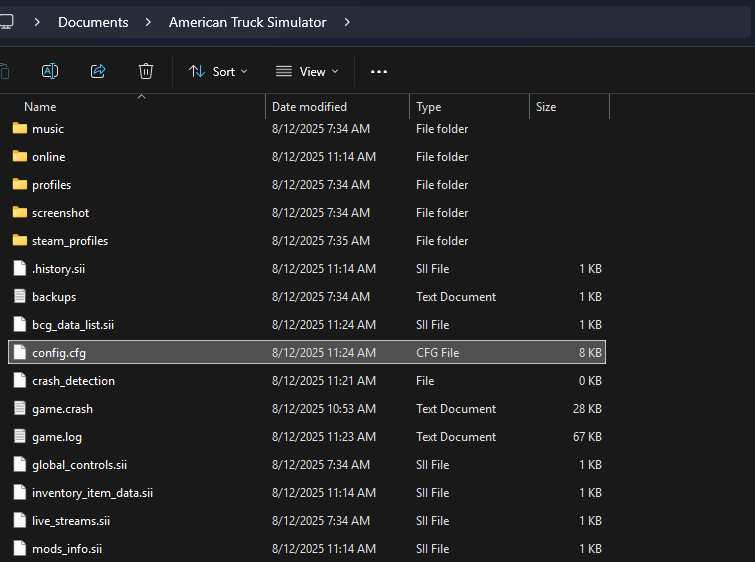The image size is (755, 562).
Task: Click the global_controls.sii file icon
Action: (x=20, y=464)
